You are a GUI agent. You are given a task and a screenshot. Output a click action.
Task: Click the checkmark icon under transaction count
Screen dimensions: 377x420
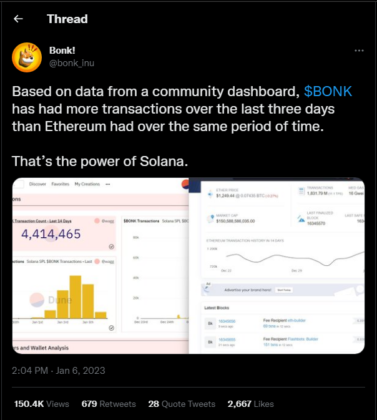click(112, 247)
